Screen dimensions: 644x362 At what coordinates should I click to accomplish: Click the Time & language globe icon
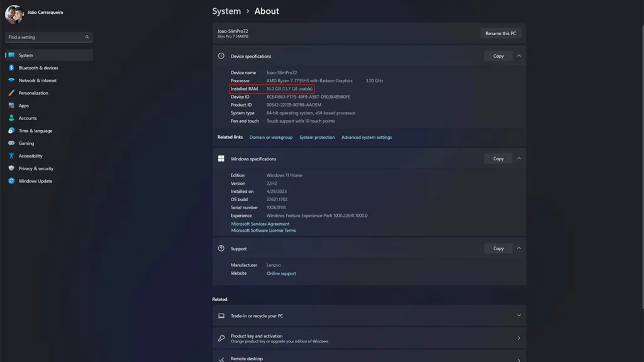coord(11,131)
